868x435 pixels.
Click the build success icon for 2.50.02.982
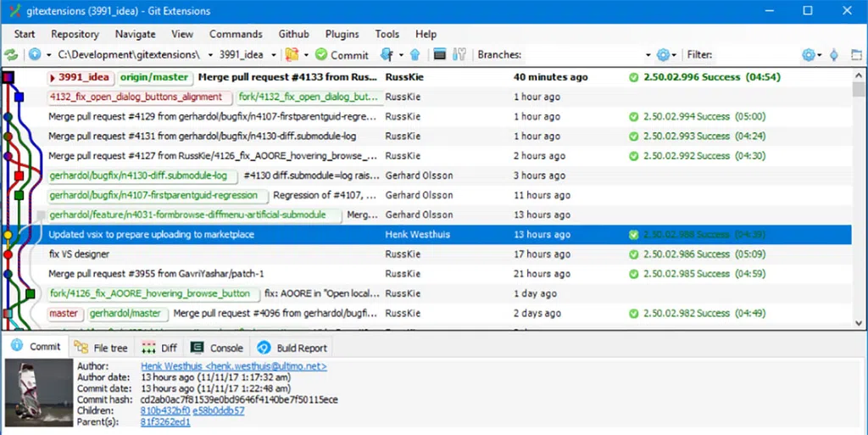633,313
